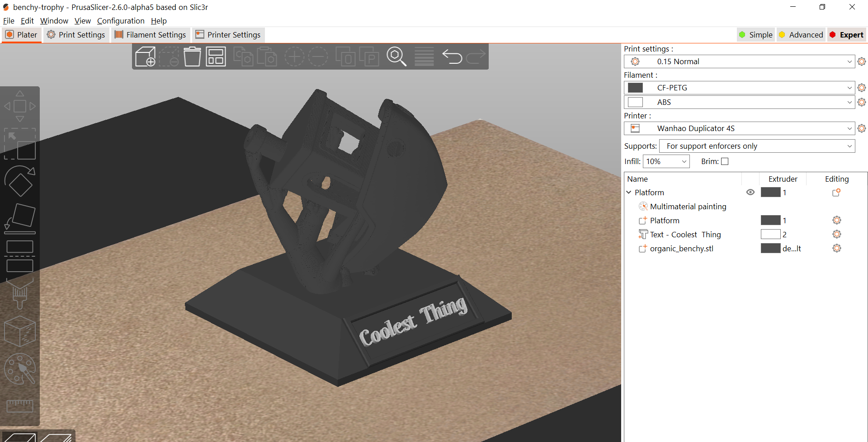Select the Place on face tool
868x442 pixels.
(x=20, y=218)
